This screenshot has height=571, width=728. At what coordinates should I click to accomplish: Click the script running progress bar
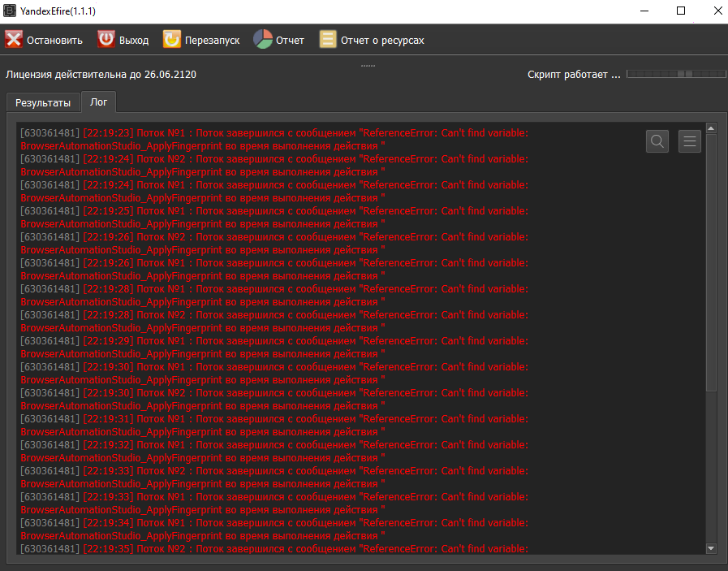pos(675,74)
